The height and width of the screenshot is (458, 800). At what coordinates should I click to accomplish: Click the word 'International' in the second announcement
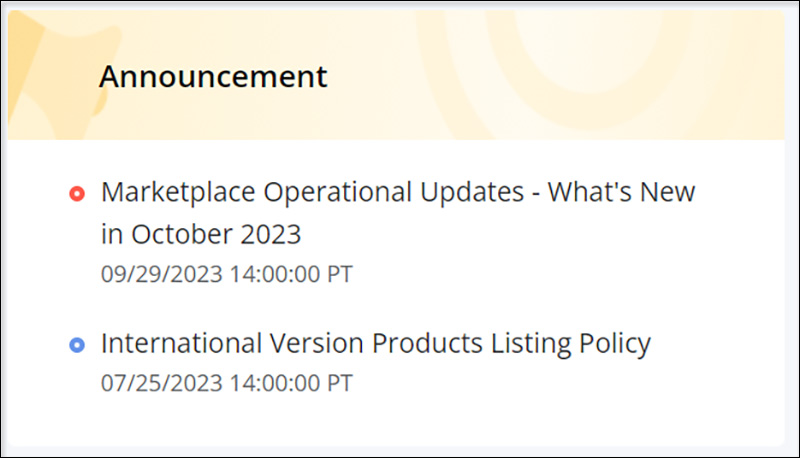[x=181, y=343]
